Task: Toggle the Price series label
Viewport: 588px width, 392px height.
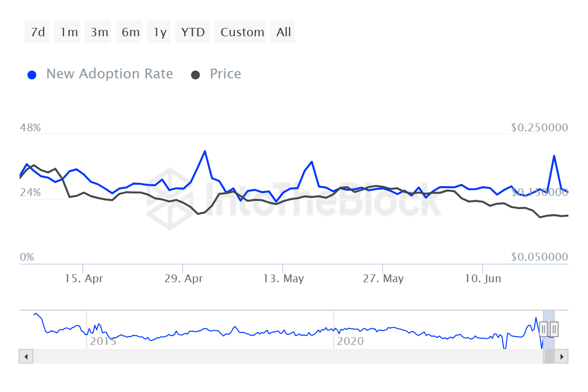Action: [x=225, y=74]
